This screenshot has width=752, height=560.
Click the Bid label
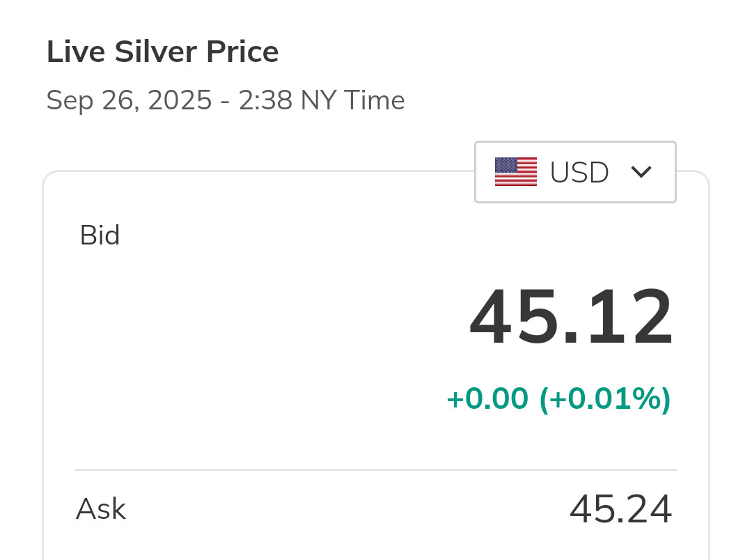(x=100, y=235)
